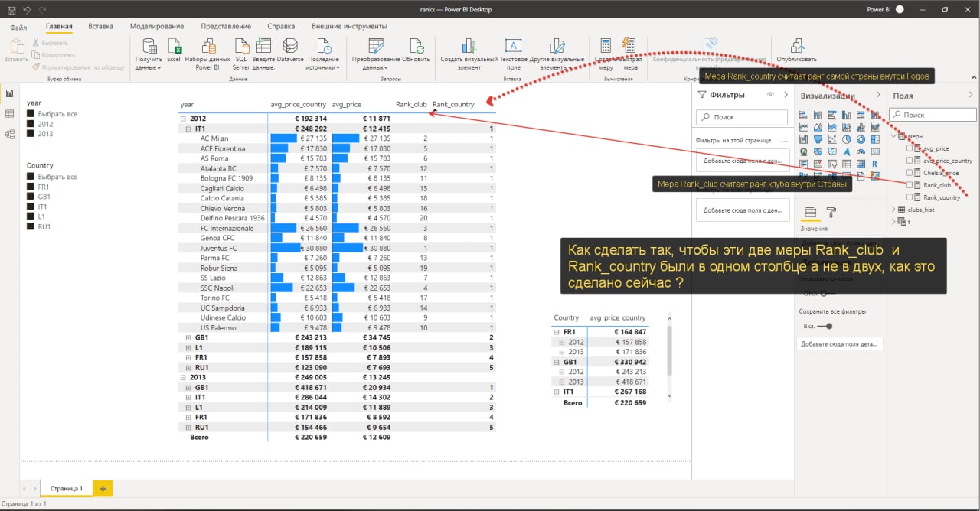
Task: Check FR1 in the Country slicer
Action: click(31, 187)
